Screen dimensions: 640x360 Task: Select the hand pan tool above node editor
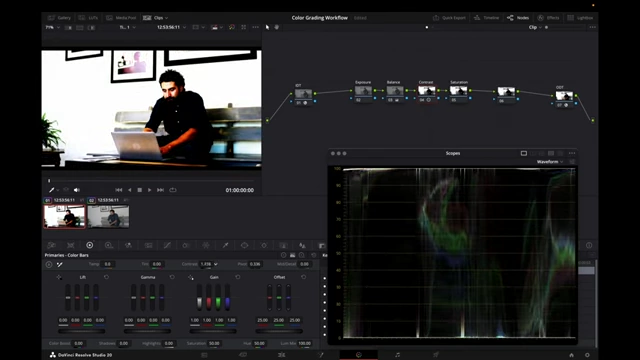click(277, 27)
